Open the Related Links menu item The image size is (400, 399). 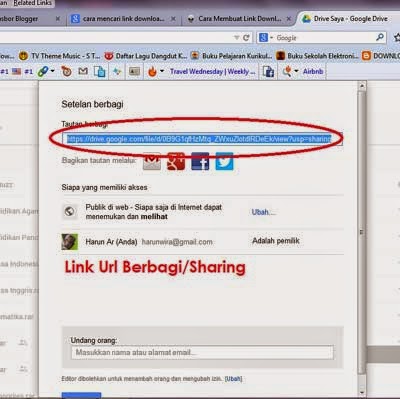point(32,3)
